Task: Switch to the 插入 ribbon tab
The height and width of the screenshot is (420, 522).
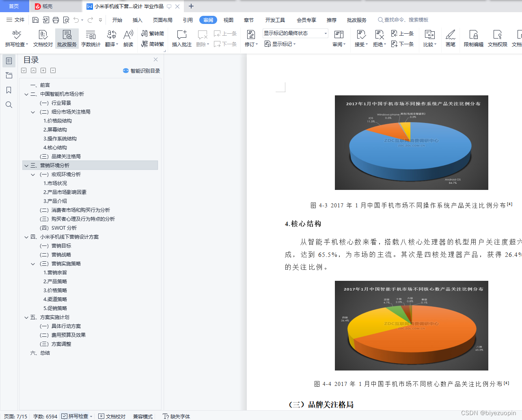Action: (x=138, y=20)
